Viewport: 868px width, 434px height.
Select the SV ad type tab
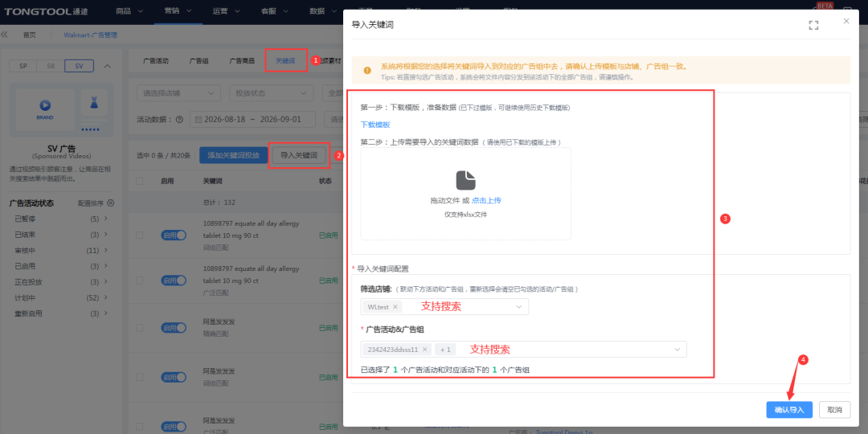79,66
